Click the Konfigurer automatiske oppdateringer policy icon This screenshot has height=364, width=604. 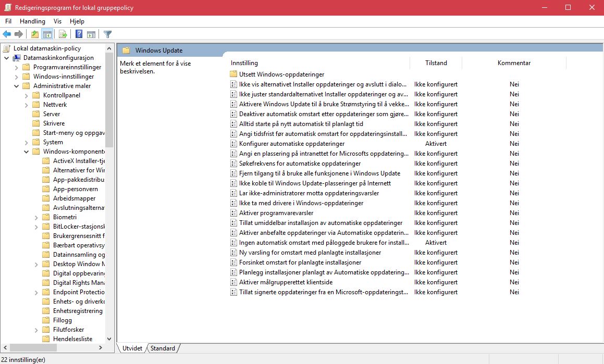coord(233,144)
